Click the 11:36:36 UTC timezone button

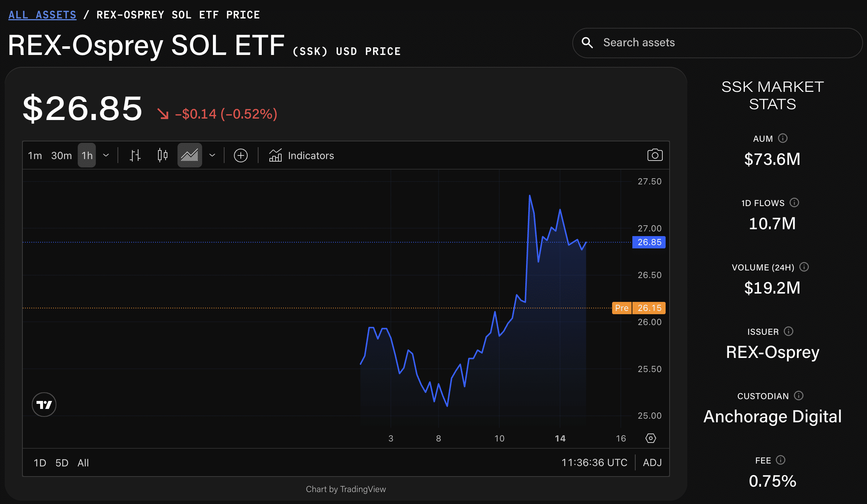click(x=594, y=463)
